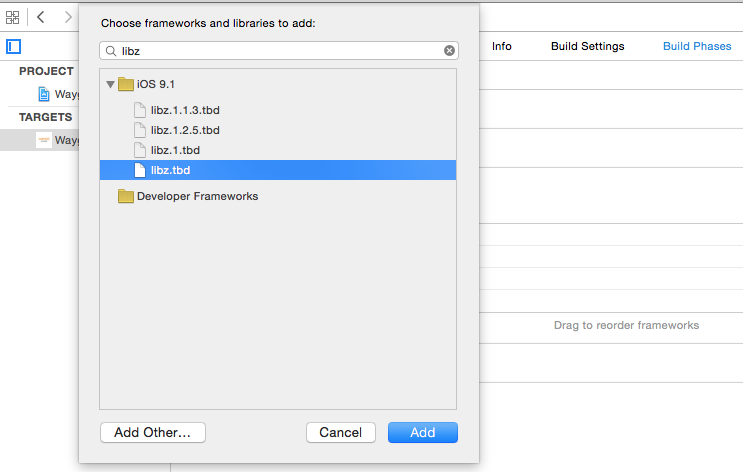The height and width of the screenshot is (472, 743).
Task: Cancel the framework chooser dialog
Action: coord(341,432)
